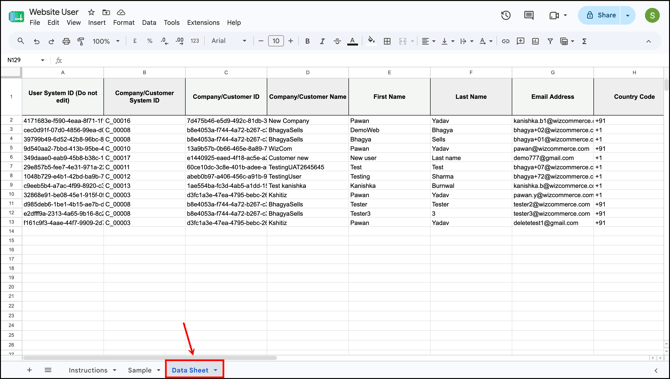Image resolution: width=670 pixels, height=379 pixels.
Task: Open the Format menu
Action: [123, 23]
